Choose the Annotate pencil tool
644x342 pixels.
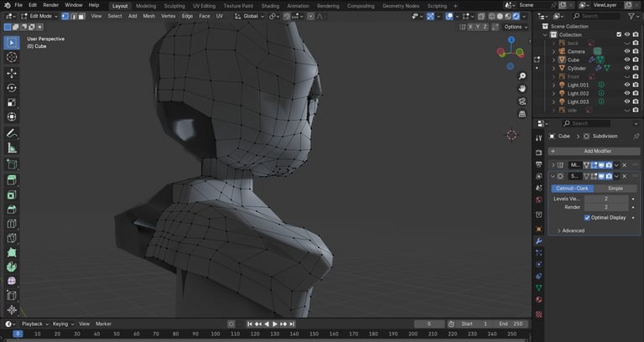click(12, 132)
